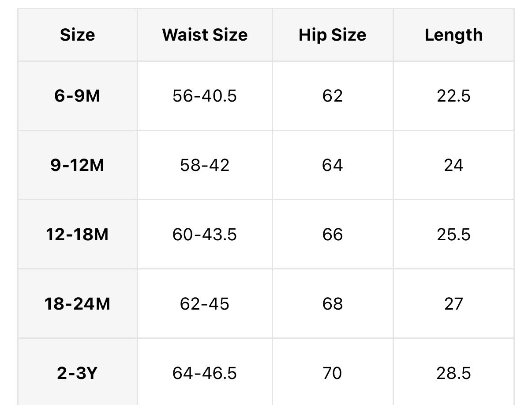Select the 9-12M size row label
This screenshot has width=532, height=405.
[x=77, y=165]
